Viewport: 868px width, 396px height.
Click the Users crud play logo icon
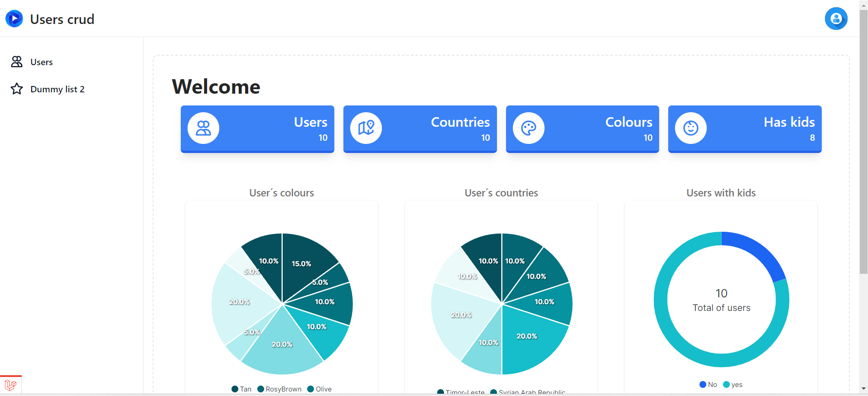14,19
